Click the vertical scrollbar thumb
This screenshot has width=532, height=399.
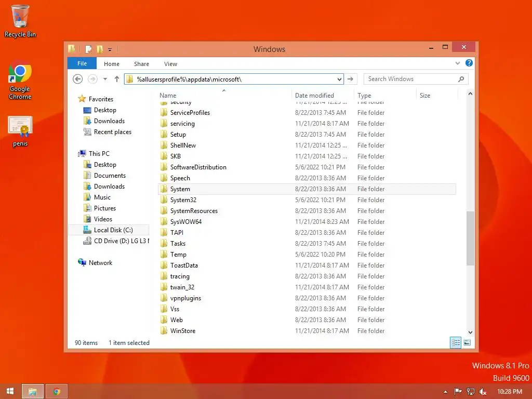coord(470,238)
